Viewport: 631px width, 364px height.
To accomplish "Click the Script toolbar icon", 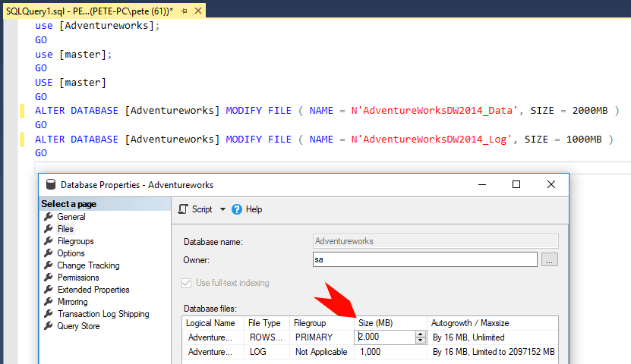I will (x=183, y=209).
